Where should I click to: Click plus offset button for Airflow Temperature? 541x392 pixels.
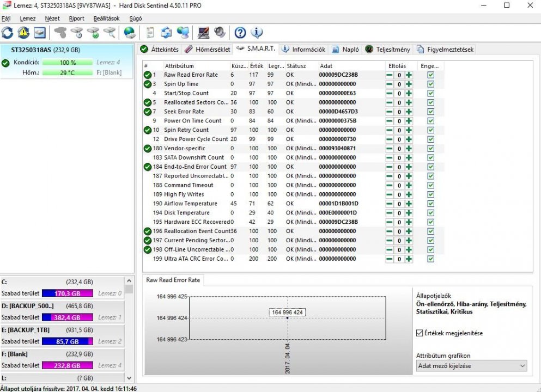[x=409, y=204]
